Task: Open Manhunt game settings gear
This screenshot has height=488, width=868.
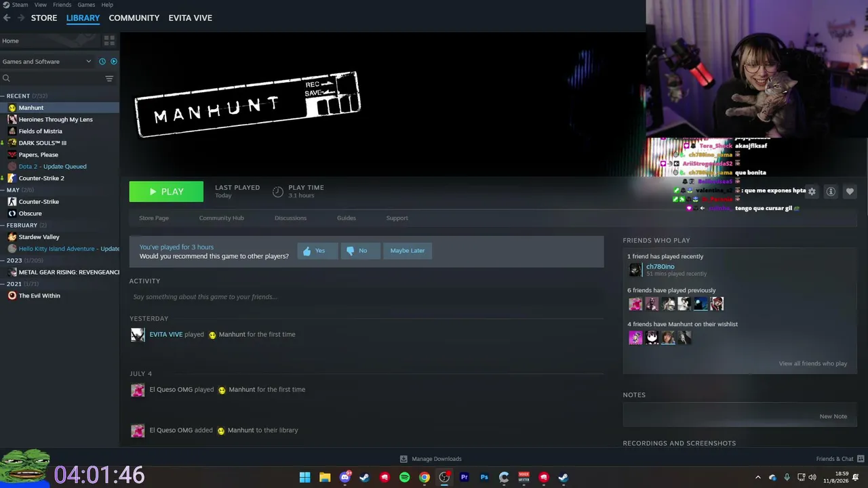Action: [x=812, y=192]
